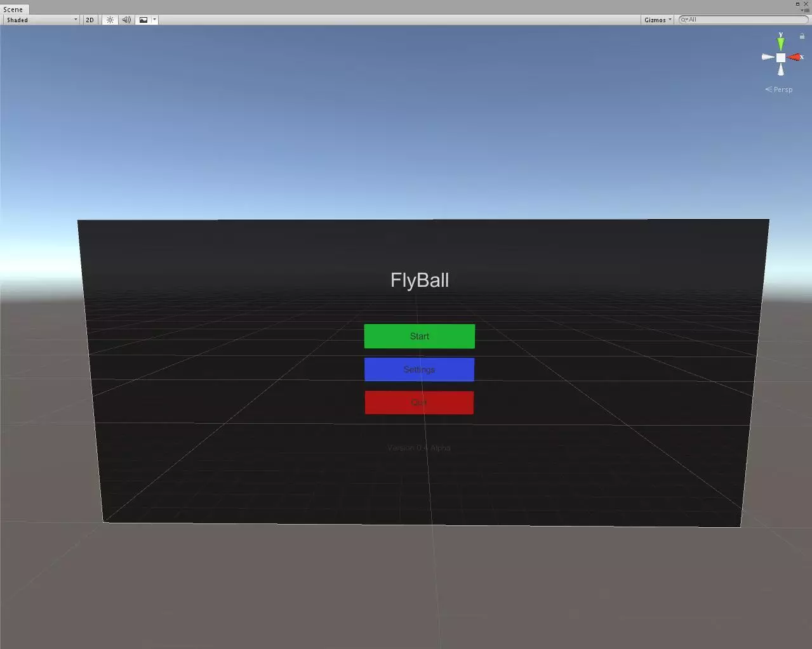Open the effects dropdown arrow
This screenshot has width=812, height=649.
pos(154,20)
